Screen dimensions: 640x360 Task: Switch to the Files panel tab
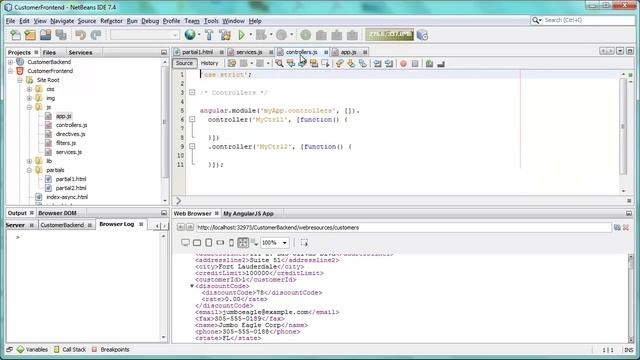(x=49, y=52)
